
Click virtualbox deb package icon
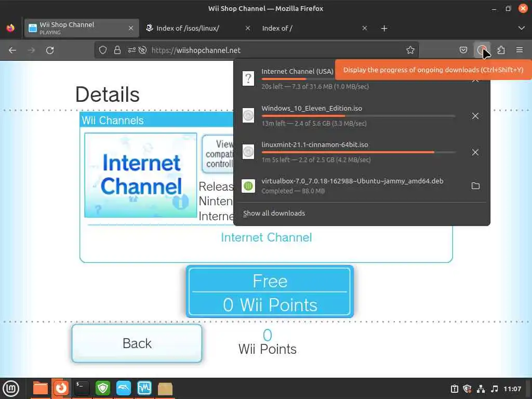(248, 185)
